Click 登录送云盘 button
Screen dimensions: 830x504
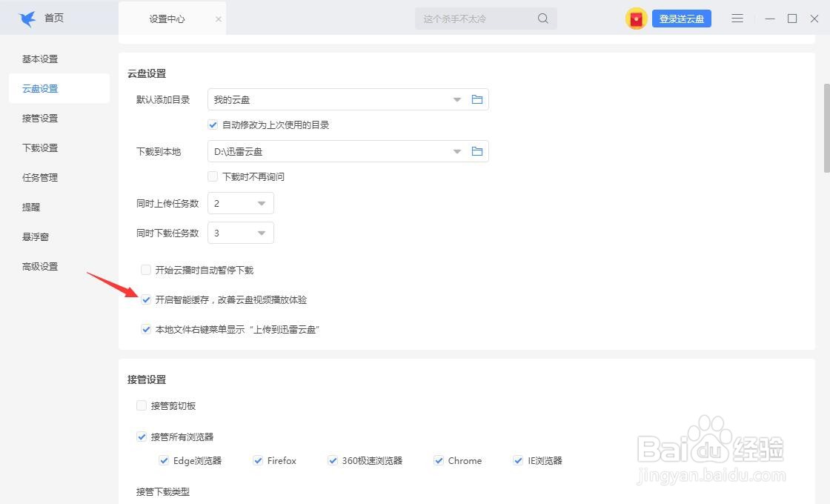(x=681, y=19)
